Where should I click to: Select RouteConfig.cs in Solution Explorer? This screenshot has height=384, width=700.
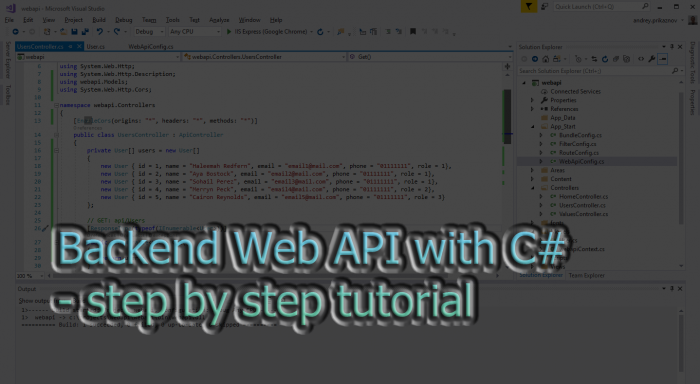click(579, 153)
